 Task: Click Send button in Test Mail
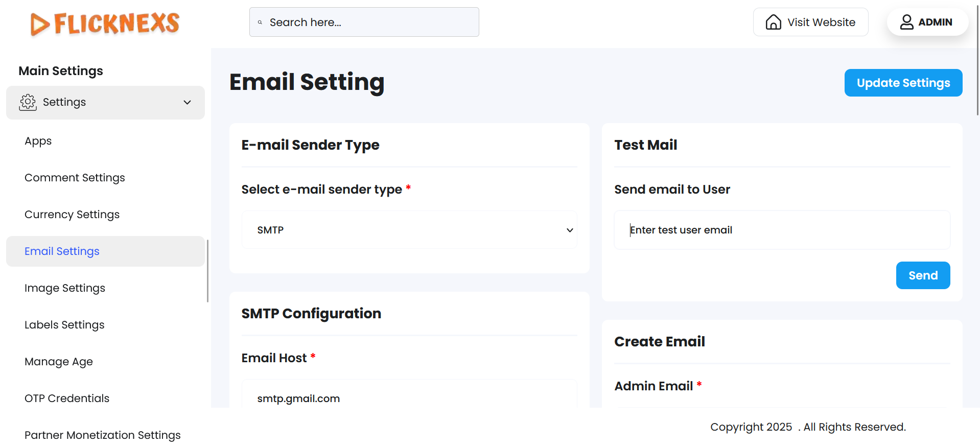923,275
